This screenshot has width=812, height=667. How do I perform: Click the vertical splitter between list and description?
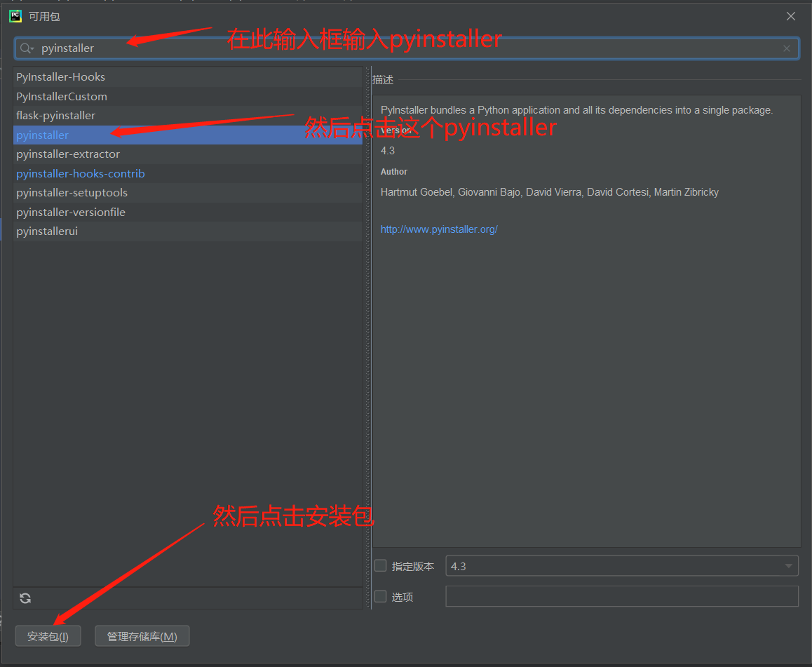click(368, 337)
